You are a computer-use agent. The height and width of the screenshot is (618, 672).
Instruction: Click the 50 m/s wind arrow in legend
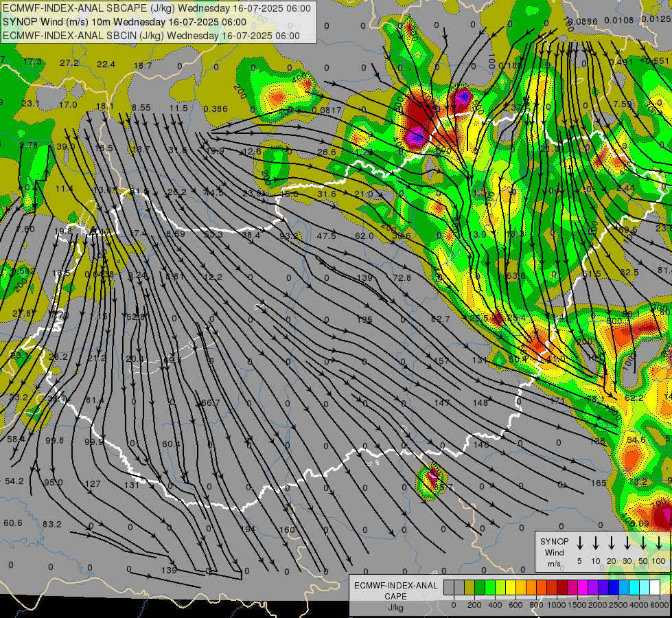tap(643, 543)
